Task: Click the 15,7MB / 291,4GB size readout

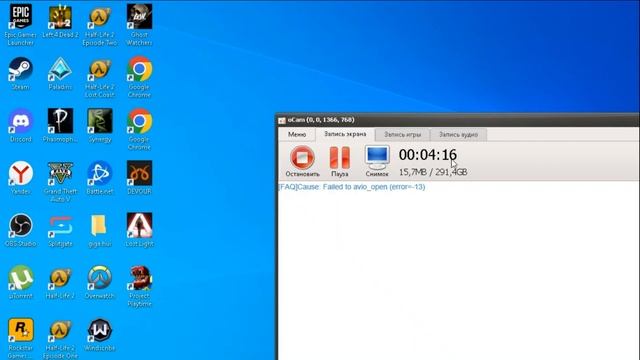Action: (433, 172)
